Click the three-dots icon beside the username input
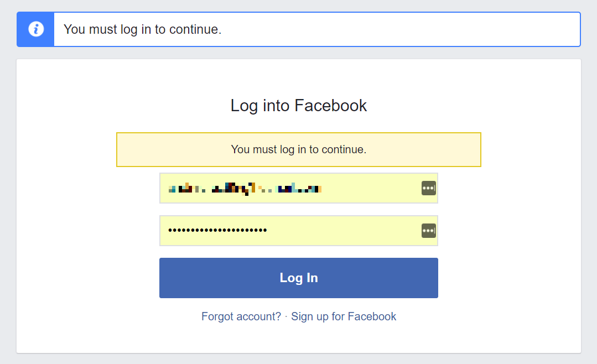Screen dimensions: 597x364 coord(428,188)
